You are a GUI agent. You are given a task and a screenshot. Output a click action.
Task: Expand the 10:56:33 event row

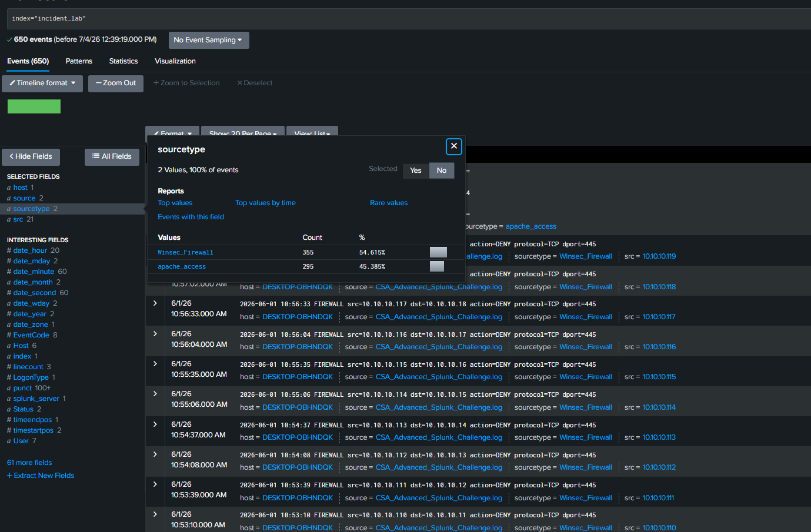[155, 304]
